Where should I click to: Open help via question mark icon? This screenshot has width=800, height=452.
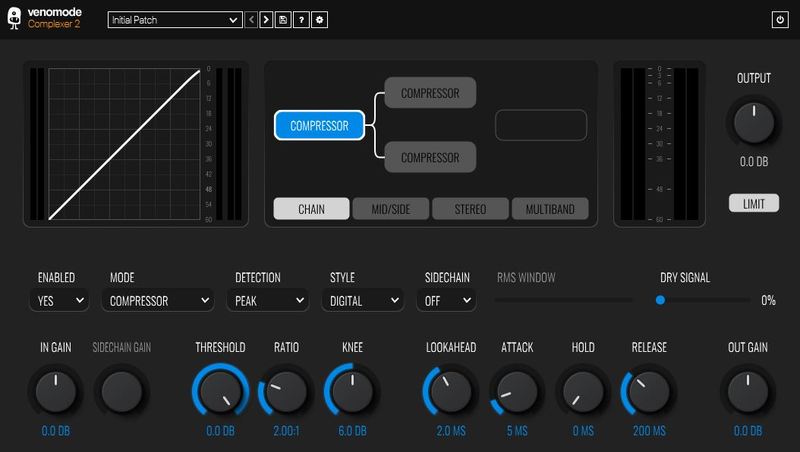point(301,20)
